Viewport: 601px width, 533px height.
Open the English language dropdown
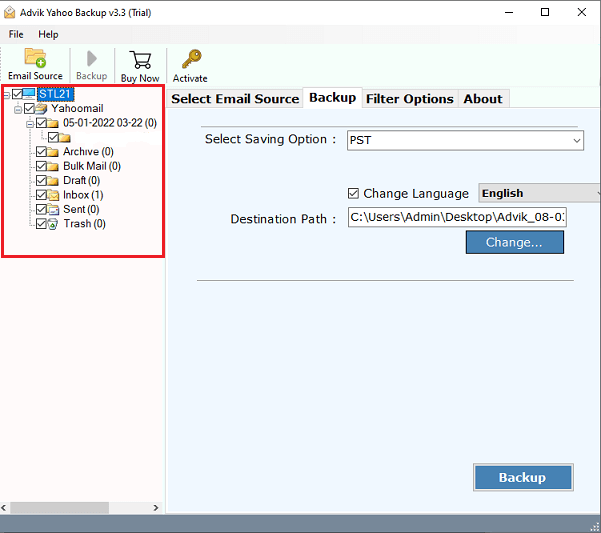539,193
